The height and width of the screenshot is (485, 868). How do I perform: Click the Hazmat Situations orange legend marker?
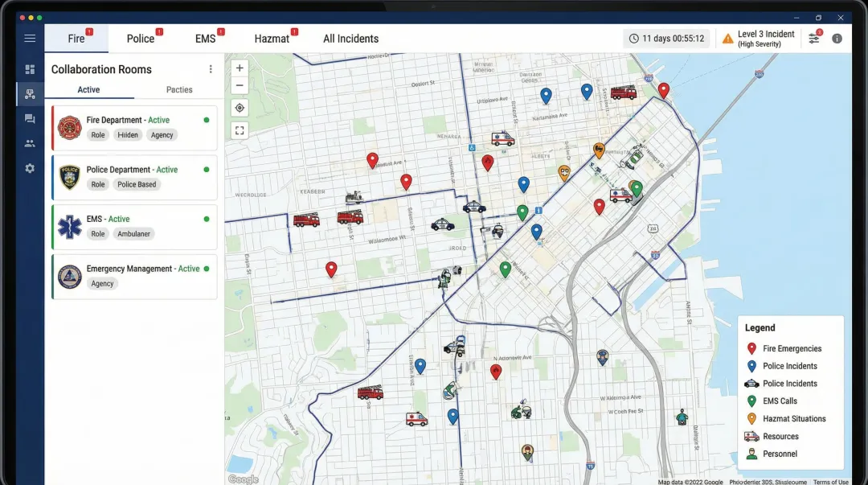(x=751, y=418)
